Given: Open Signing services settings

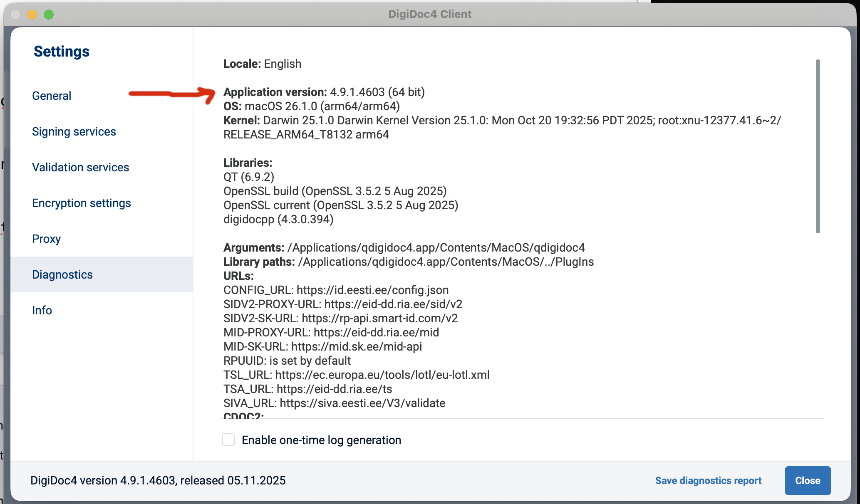Looking at the screenshot, I should click(x=74, y=131).
